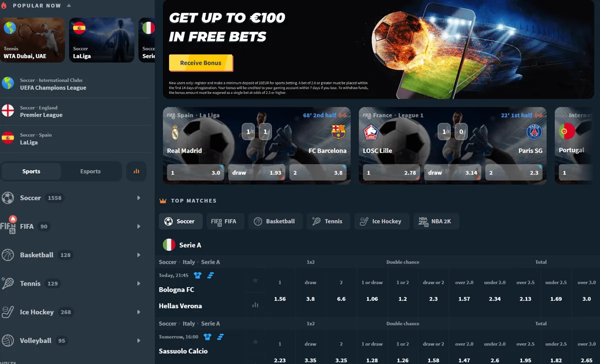Click the blue jersey icon for Bologna match
600x364 pixels.
197,275
